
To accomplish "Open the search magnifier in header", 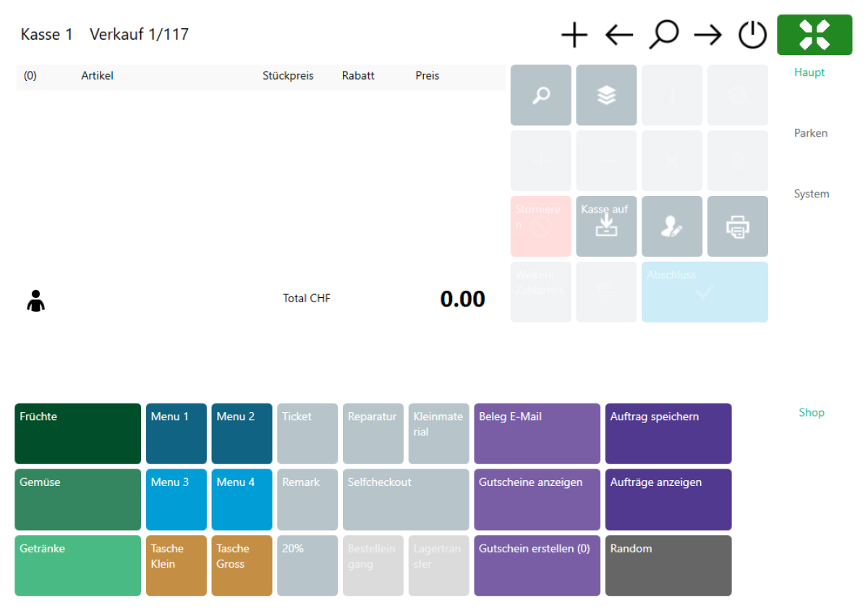I will click(x=663, y=35).
